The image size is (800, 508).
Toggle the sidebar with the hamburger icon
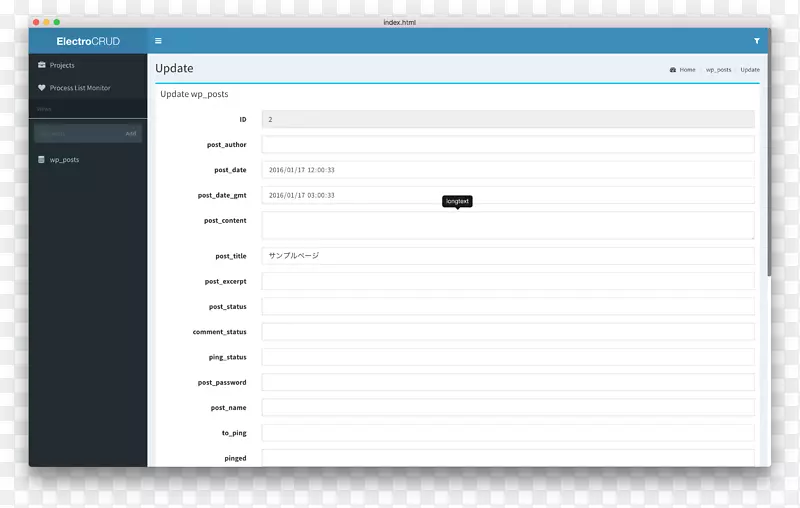point(158,41)
